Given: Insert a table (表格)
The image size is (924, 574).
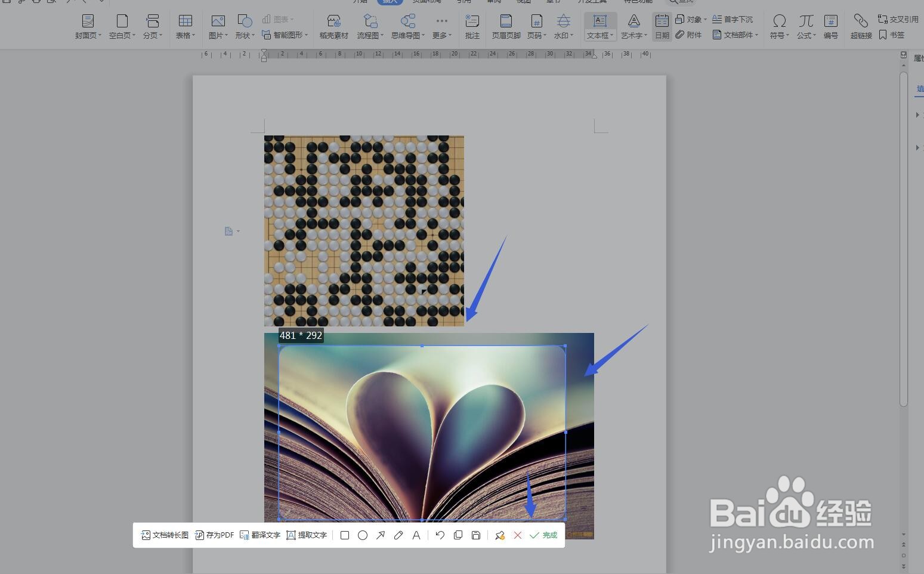Looking at the screenshot, I should [185, 27].
